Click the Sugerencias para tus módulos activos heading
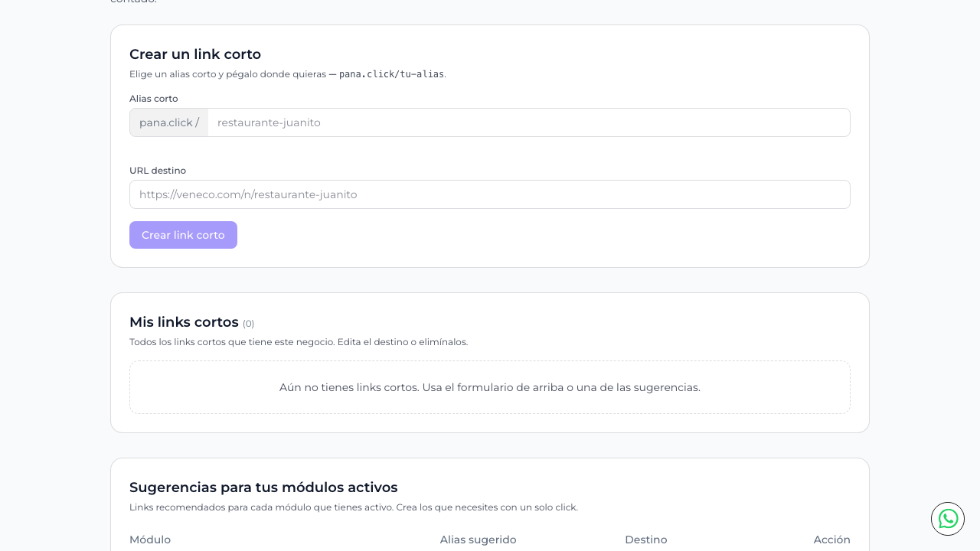The height and width of the screenshot is (551, 980). click(263, 487)
